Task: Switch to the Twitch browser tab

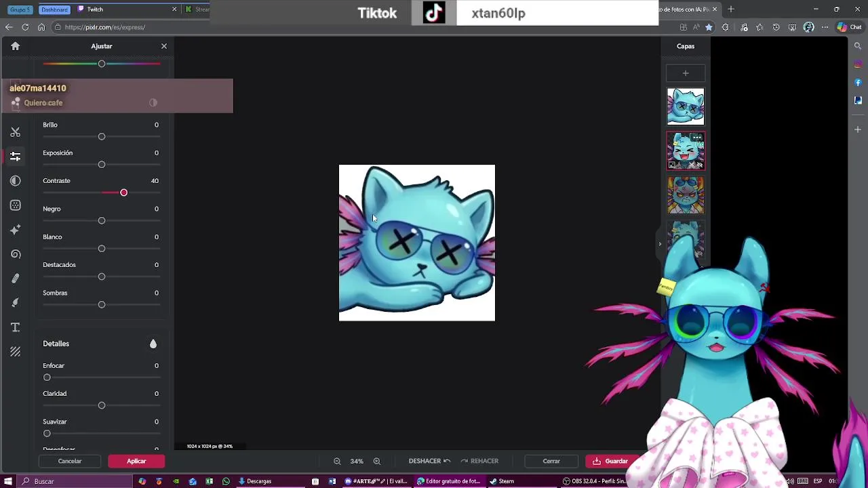Action: [x=125, y=9]
